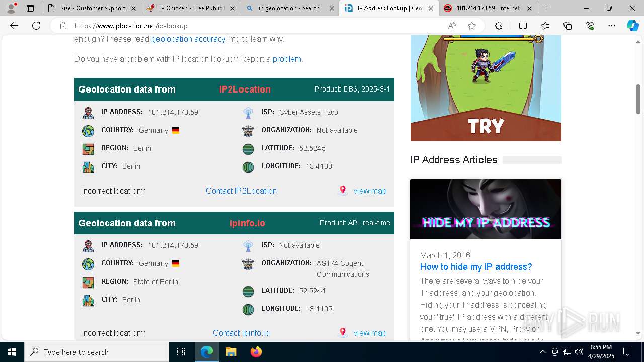Screen dimensions: 644x362
Task: Open File Explorer from taskbar
Action: click(x=231, y=352)
